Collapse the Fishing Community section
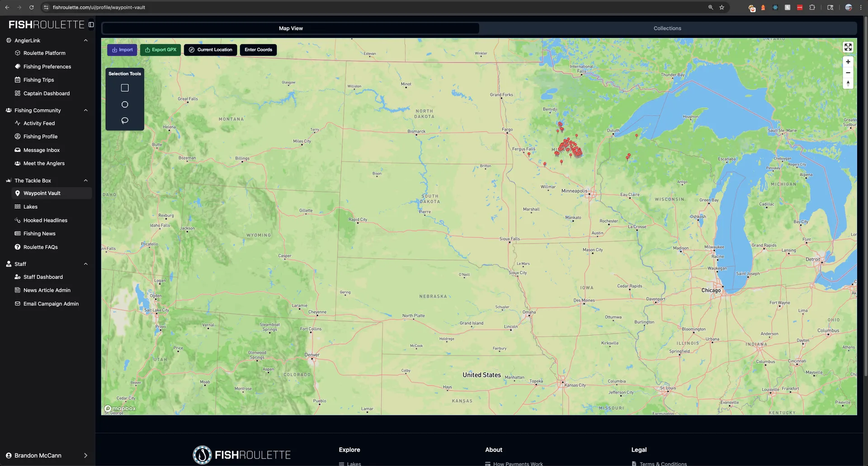Image resolution: width=868 pixels, height=466 pixels. tap(85, 110)
